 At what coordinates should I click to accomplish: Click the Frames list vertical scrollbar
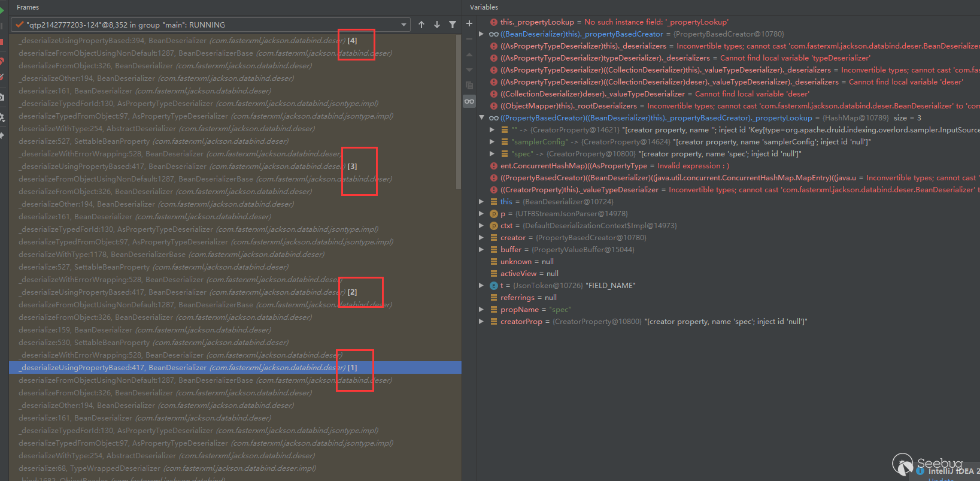click(x=459, y=114)
